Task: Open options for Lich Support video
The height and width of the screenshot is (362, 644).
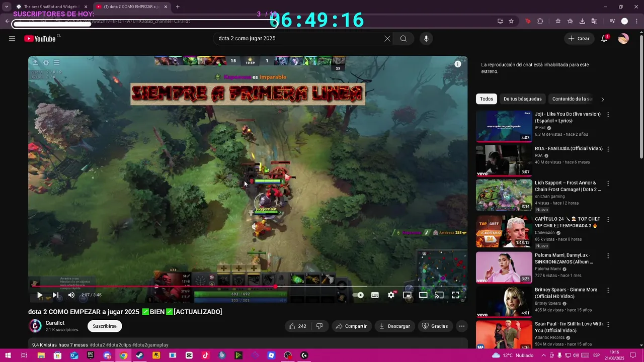Action: coord(608,184)
